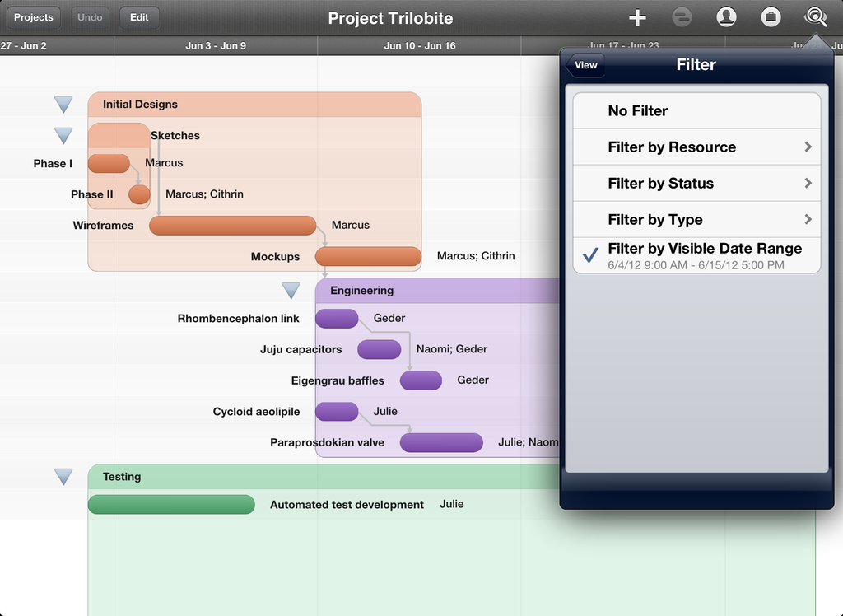
Task: Go back using the View button
Action: coord(585,66)
